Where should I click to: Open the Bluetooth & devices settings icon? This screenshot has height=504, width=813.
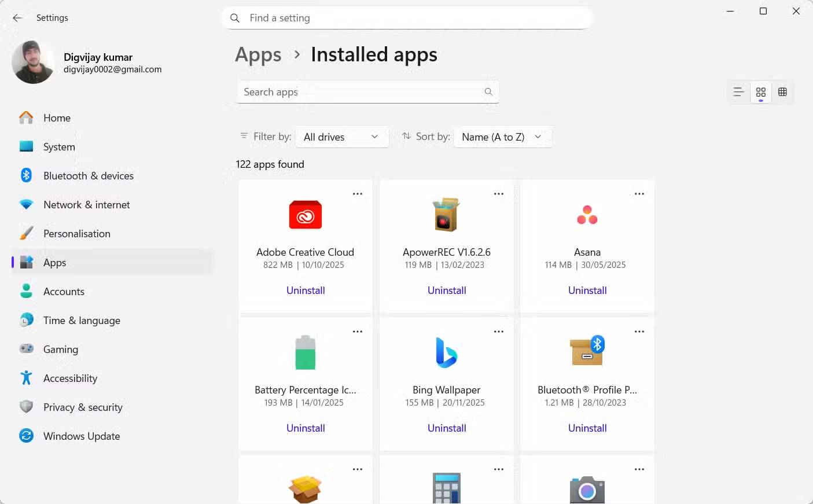[x=26, y=175]
